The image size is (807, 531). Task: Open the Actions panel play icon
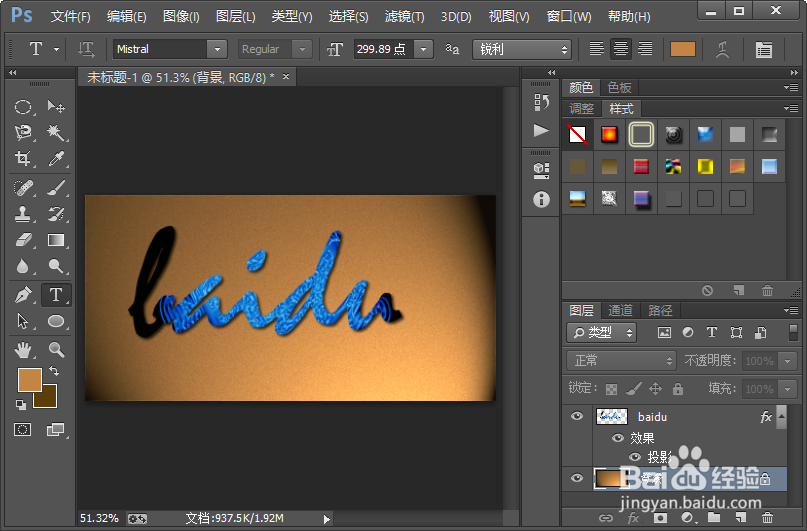point(541,130)
